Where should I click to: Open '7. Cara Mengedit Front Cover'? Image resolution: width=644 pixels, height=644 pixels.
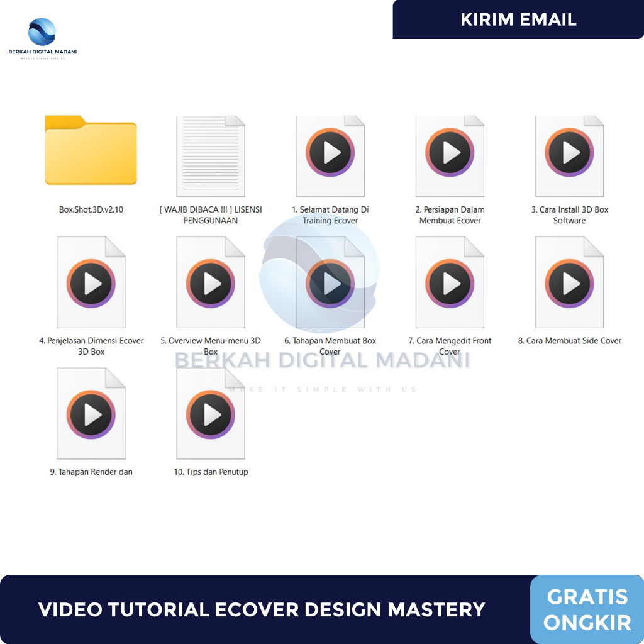[x=450, y=282]
